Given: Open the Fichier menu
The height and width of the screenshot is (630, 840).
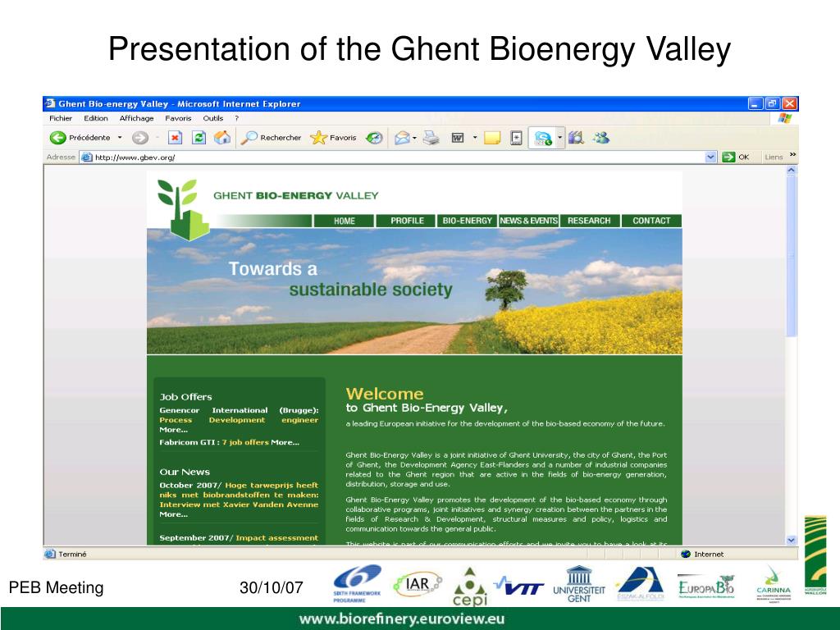Looking at the screenshot, I should pyautogui.click(x=61, y=118).
